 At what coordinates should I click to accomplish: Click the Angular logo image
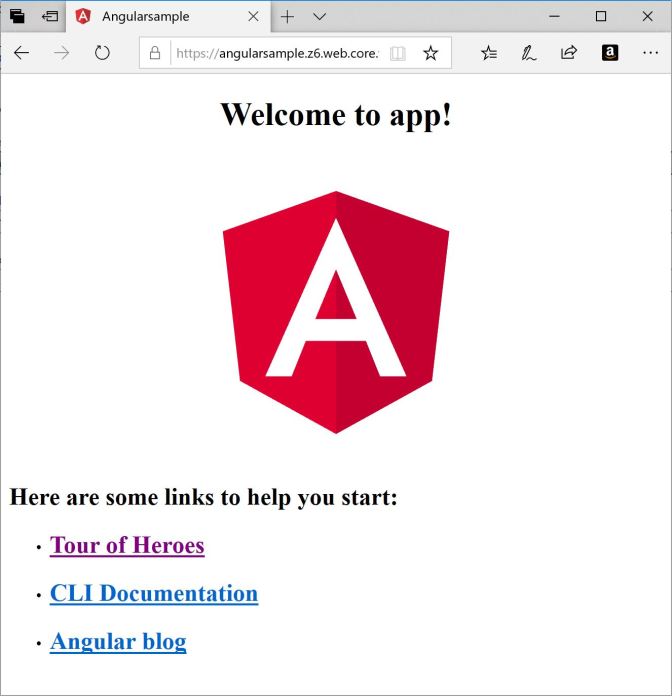tap(336, 312)
